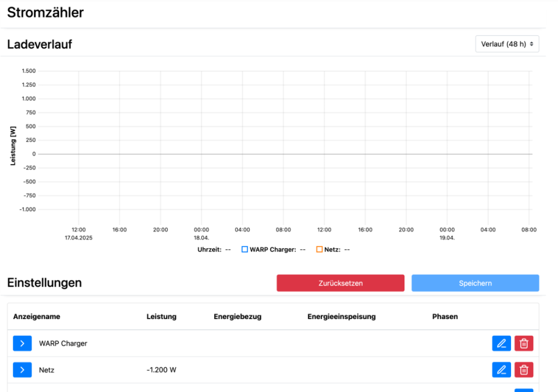The height and width of the screenshot is (392, 558).
Task: Toggle orange Netz legend box
Action: coord(319,249)
